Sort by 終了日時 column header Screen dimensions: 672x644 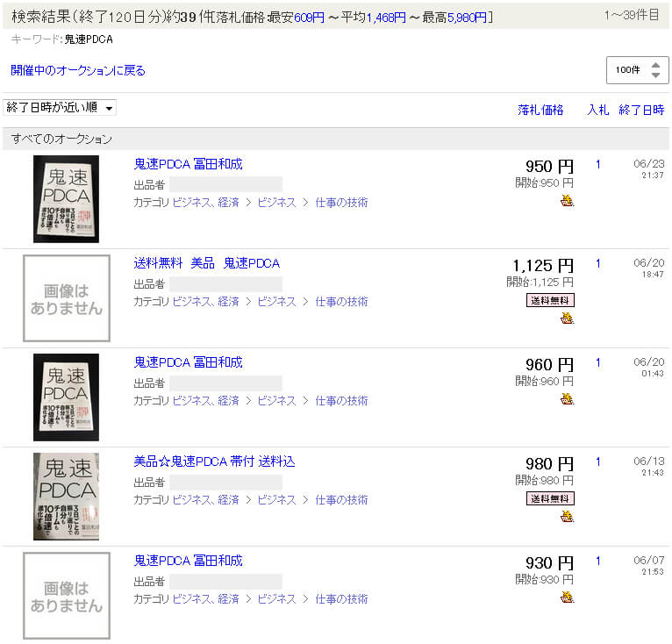[x=641, y=110]
